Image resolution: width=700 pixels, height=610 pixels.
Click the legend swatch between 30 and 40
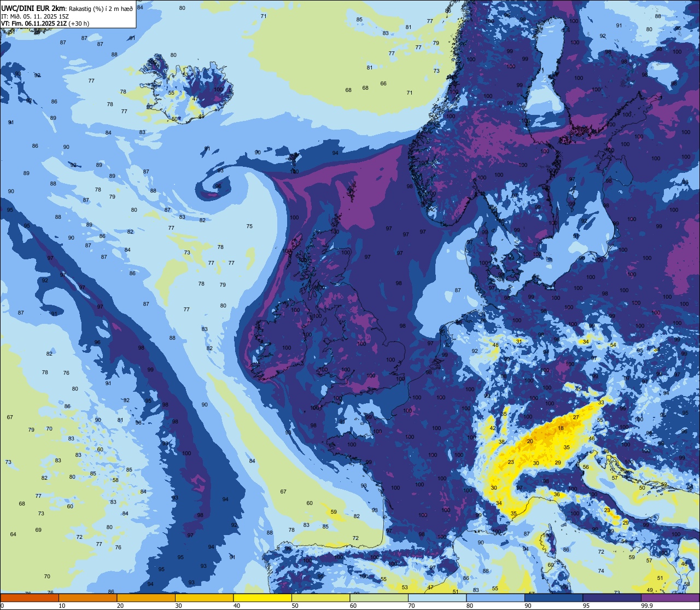(x=204, y=597)
